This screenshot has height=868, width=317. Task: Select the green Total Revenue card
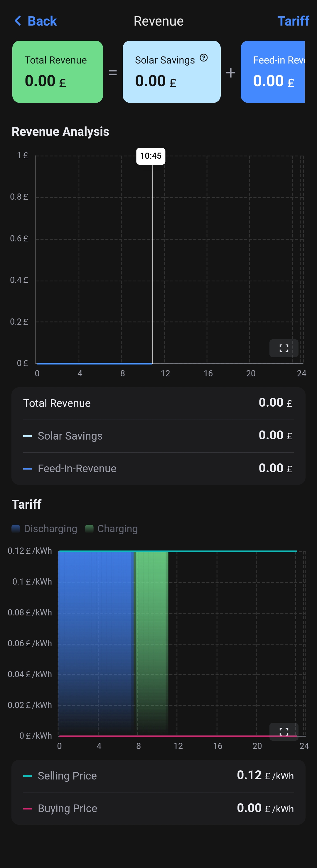pyautogui.click(x=58, y=72)
